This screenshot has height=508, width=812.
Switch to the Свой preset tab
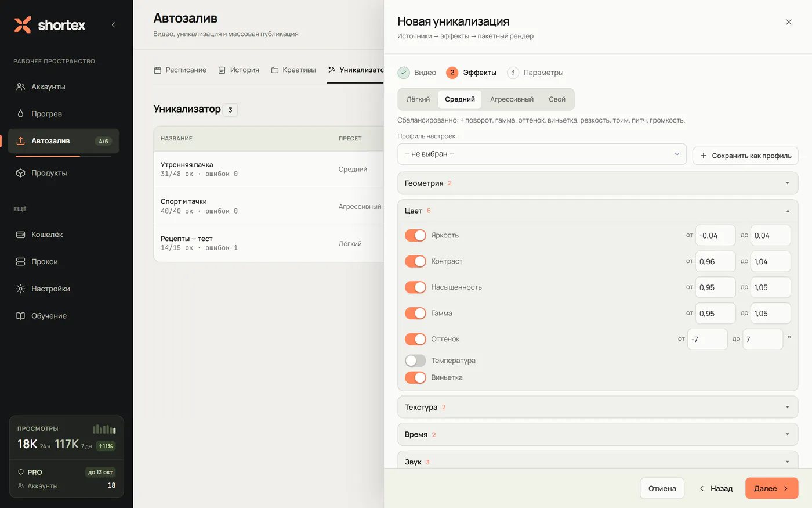point(557,99)
